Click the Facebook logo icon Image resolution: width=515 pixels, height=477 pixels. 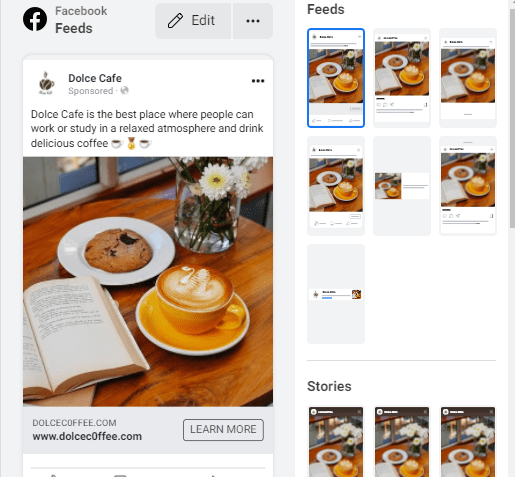[x=35, y=19]
